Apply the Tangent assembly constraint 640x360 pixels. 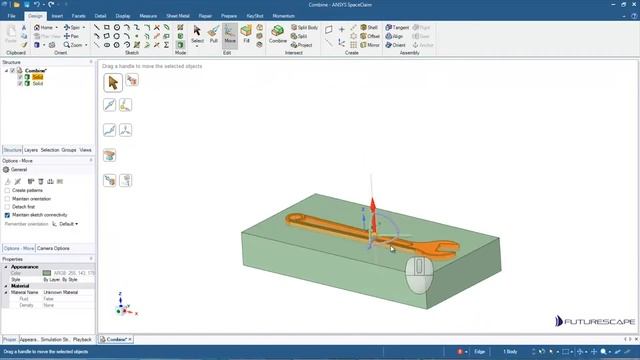coord(397,27)
